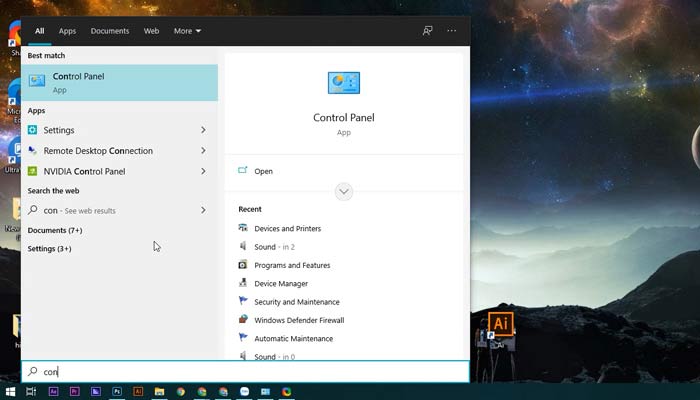Open the More filter dropdown

[187, 31]
